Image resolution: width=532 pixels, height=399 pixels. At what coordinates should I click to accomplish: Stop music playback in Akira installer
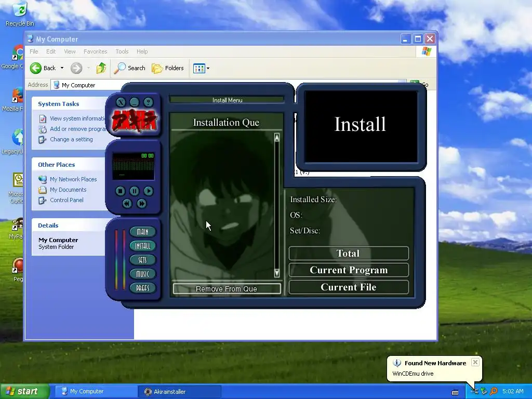coord(120,191)
